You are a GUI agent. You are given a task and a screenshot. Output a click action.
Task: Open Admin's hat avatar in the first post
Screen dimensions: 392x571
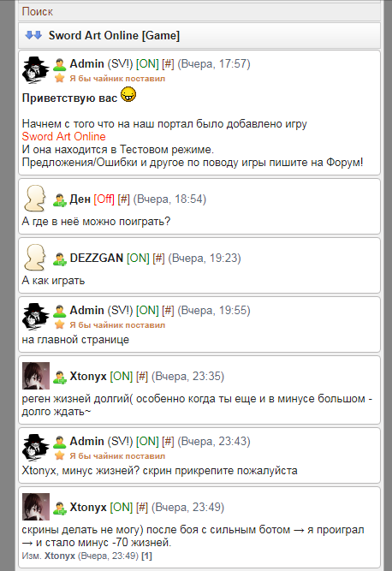pyautogui.click(x=36, y=70)
